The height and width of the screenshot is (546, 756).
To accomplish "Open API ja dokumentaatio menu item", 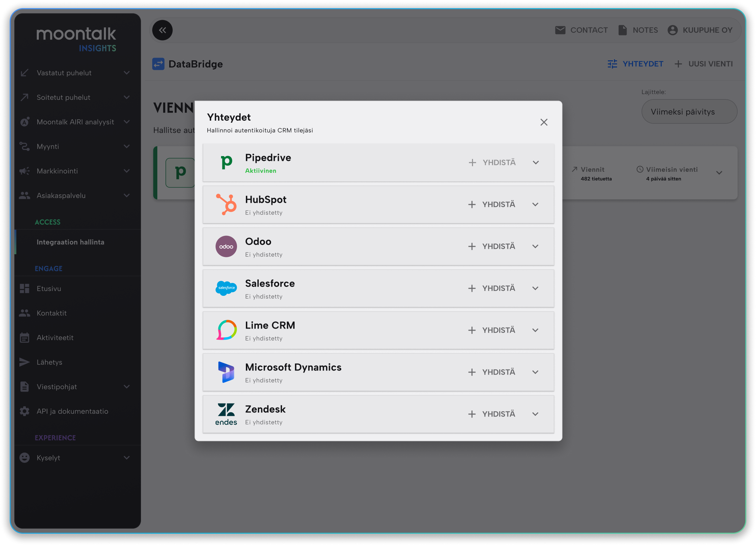I will (x=78, y=411).
